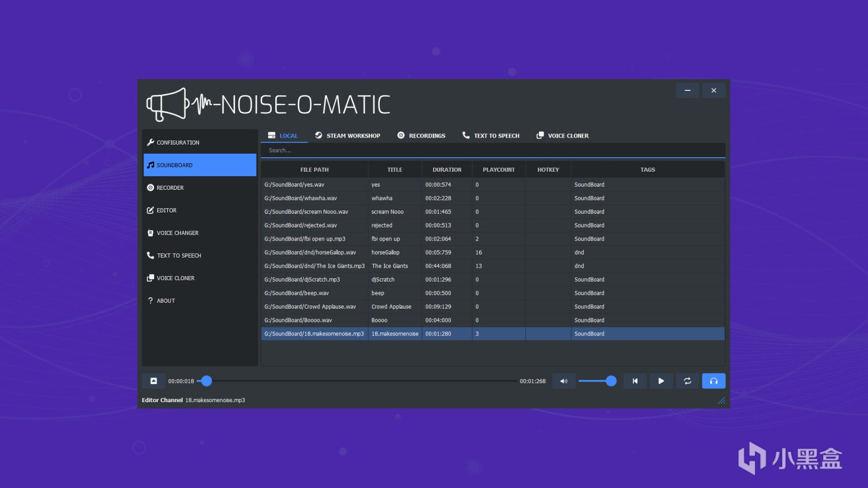Mute the volume with the speaker icon
The width and height of the screenshot is (868, 488).
(x=564, y=381)
